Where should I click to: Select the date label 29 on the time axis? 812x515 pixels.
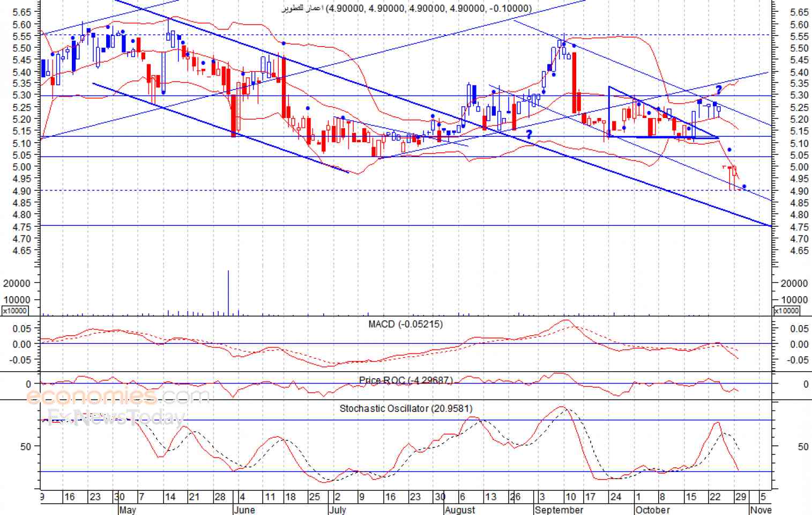point(740,497)
